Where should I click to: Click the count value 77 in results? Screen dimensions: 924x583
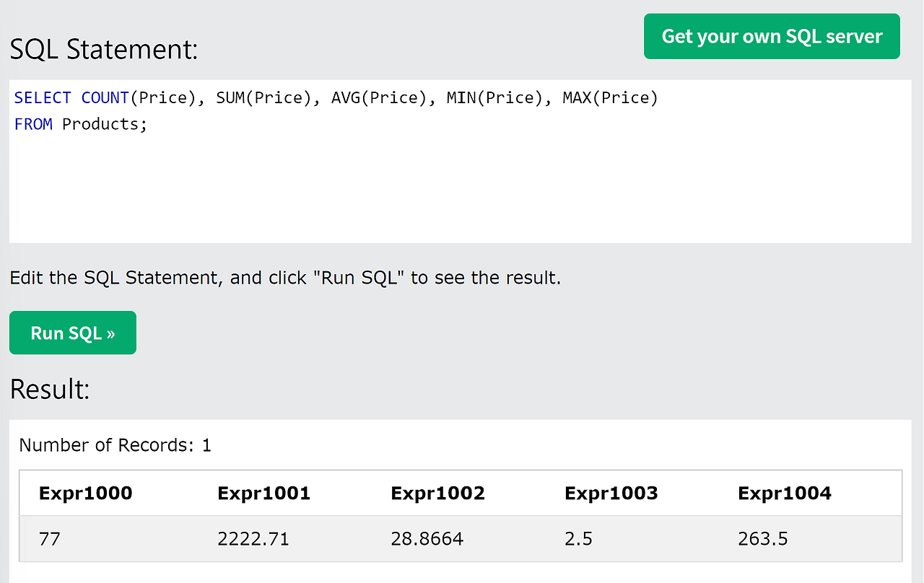tap(49, 538)
